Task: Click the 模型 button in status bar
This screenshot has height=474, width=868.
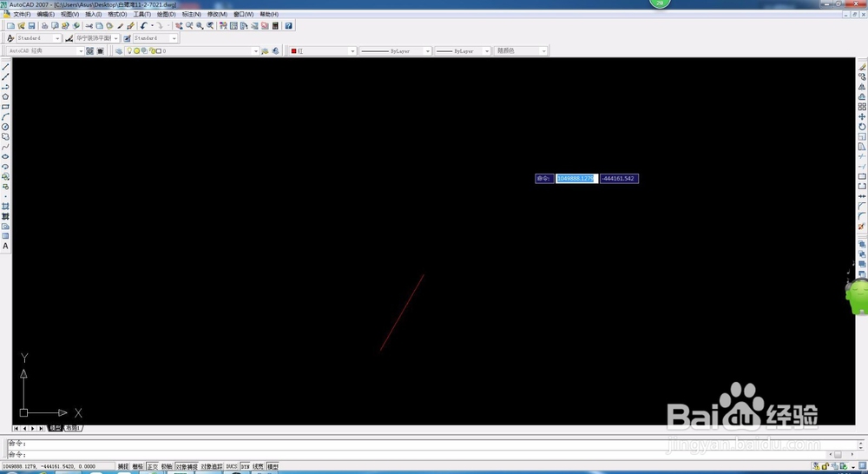Action: coord(273,467)
